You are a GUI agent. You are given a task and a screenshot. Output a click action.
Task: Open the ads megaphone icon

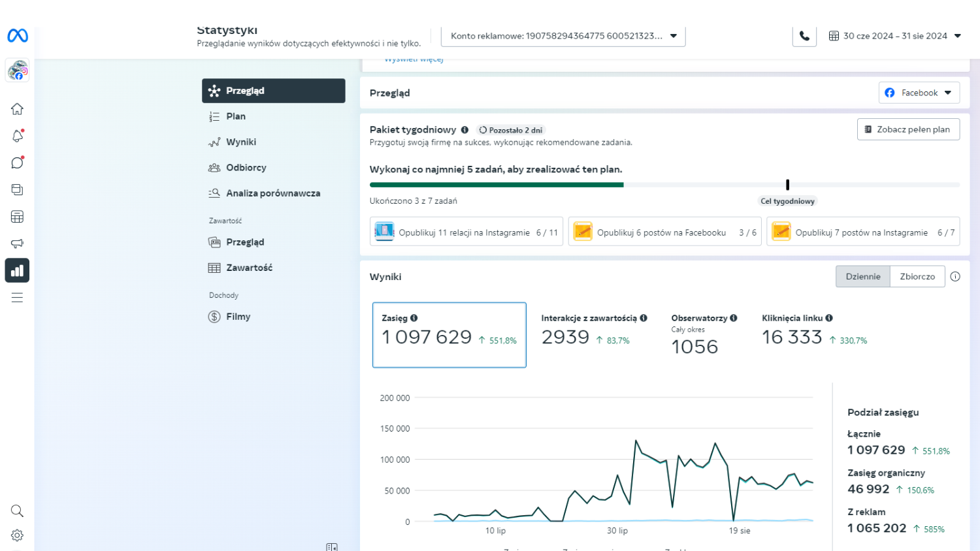[x=17, y=244]
